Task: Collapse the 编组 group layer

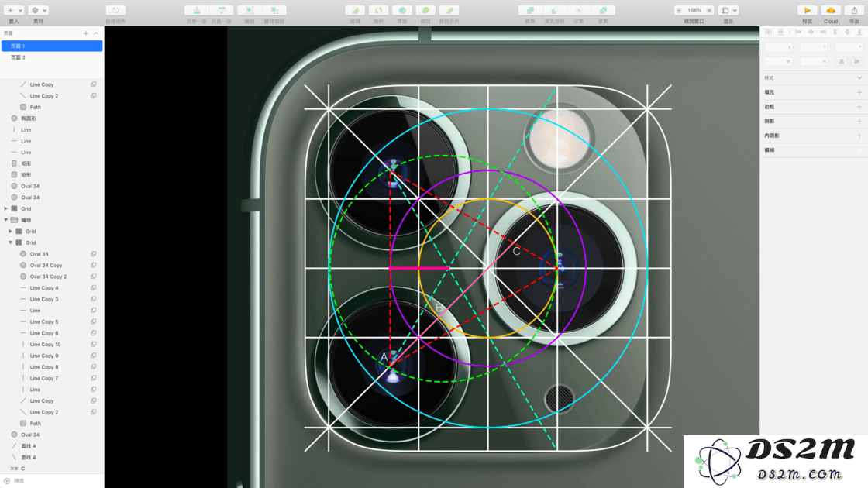Action: click(x=6, y=220)
